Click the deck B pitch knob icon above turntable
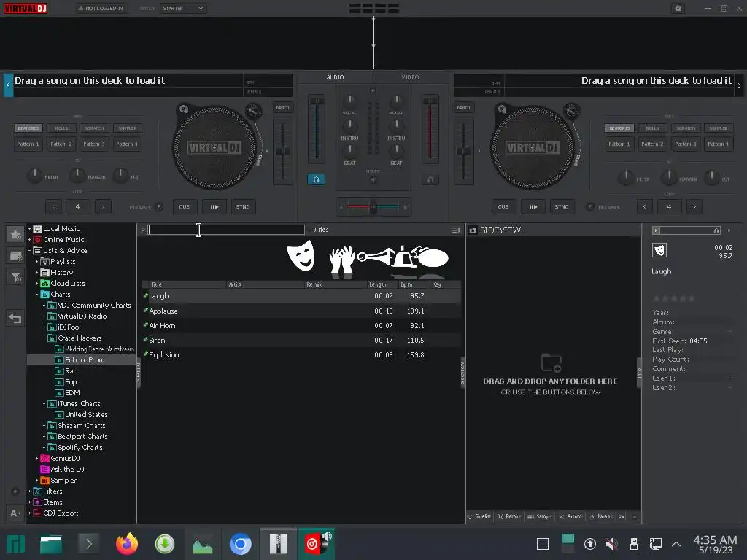This screenshot has width=747, height=560. 572,112
